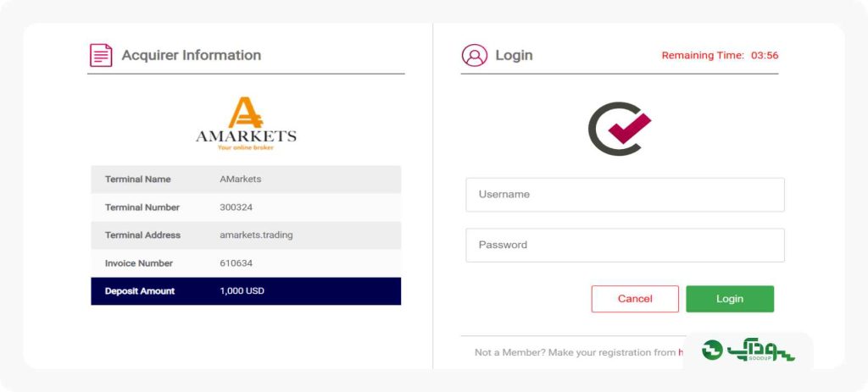Cancel the payment login
868x392 pixels.
tap(635, 299)
